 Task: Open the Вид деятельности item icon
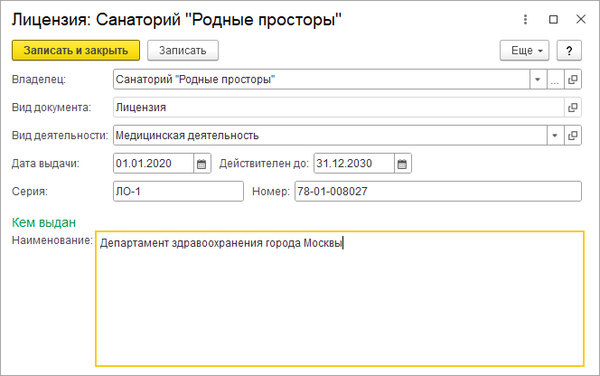coord(573,135)
